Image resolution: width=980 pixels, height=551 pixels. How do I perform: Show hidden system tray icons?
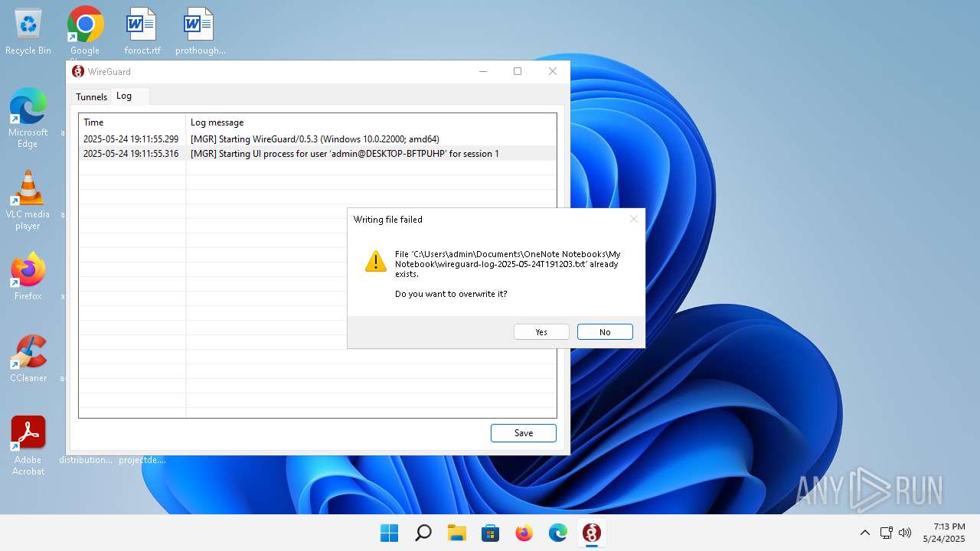[865, 533]
